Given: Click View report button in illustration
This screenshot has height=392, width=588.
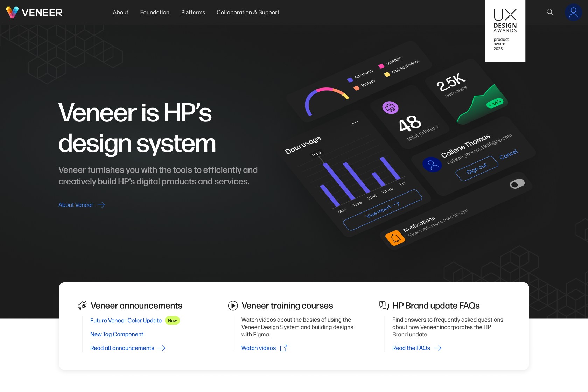Looking at the screenshot, I should pos(383,209).
